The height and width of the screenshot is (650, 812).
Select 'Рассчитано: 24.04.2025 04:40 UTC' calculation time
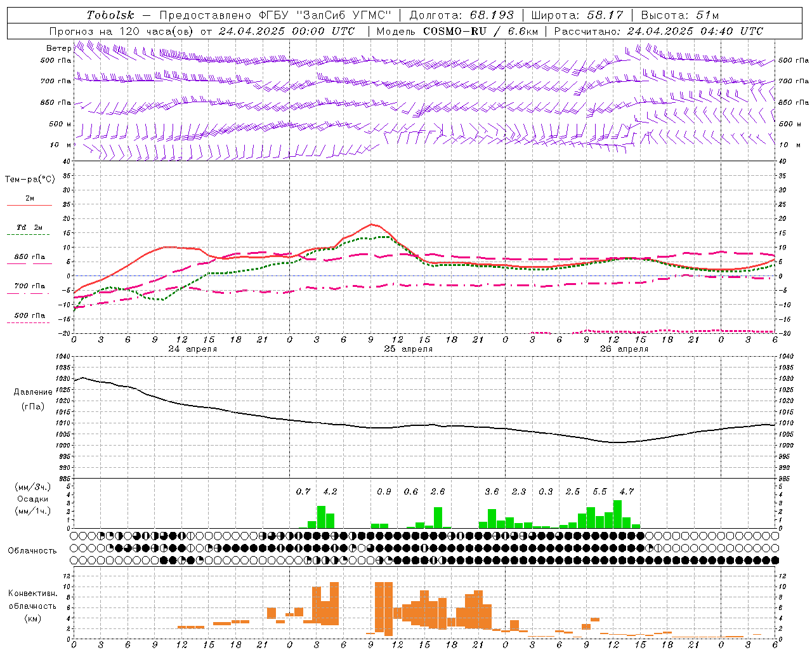pos(658,31)
